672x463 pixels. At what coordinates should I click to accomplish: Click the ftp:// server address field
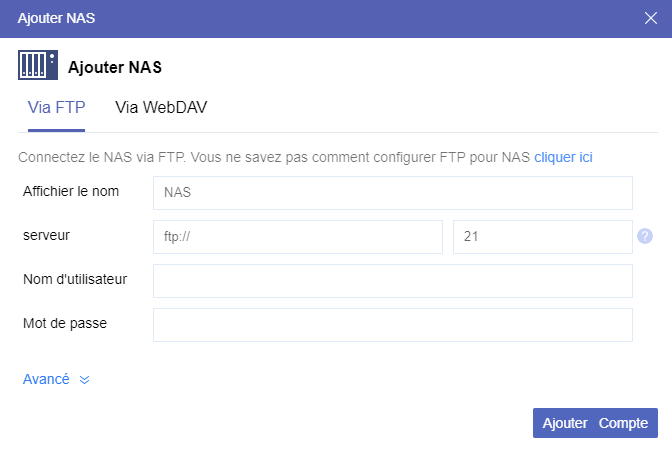coord(297,237)
